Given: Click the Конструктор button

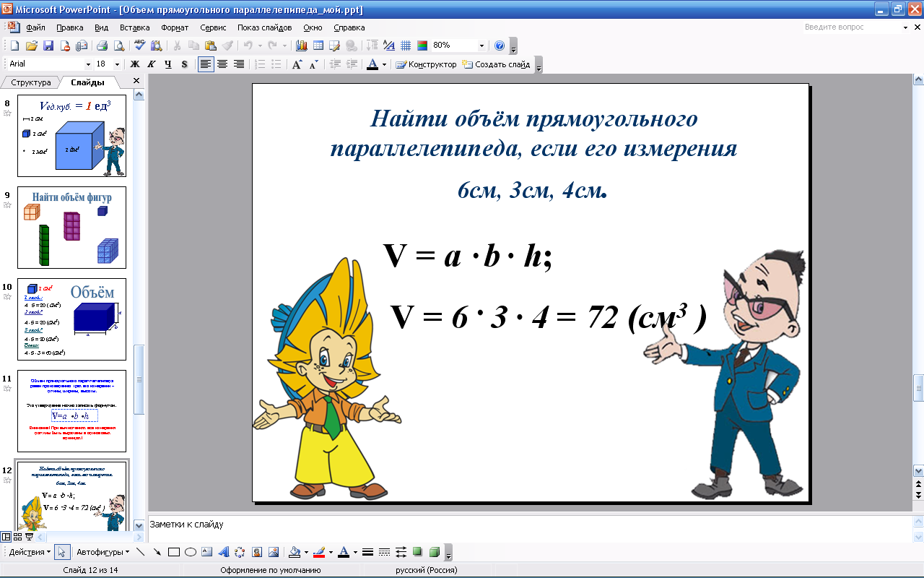Looking at the screenshot, I should click(x=427, y=64).
